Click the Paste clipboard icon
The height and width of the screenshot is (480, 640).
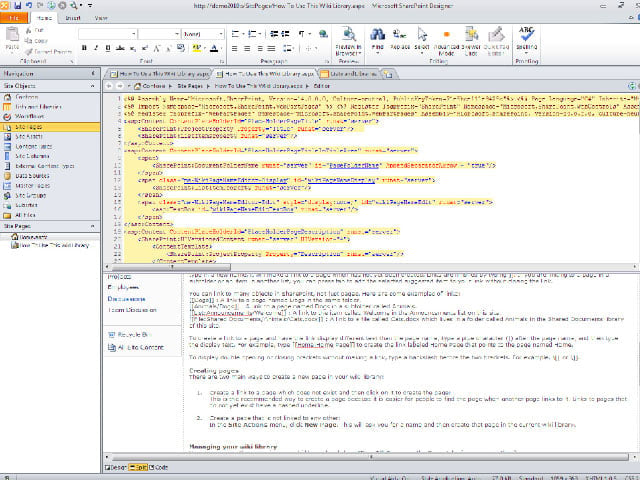pos(12,39)
